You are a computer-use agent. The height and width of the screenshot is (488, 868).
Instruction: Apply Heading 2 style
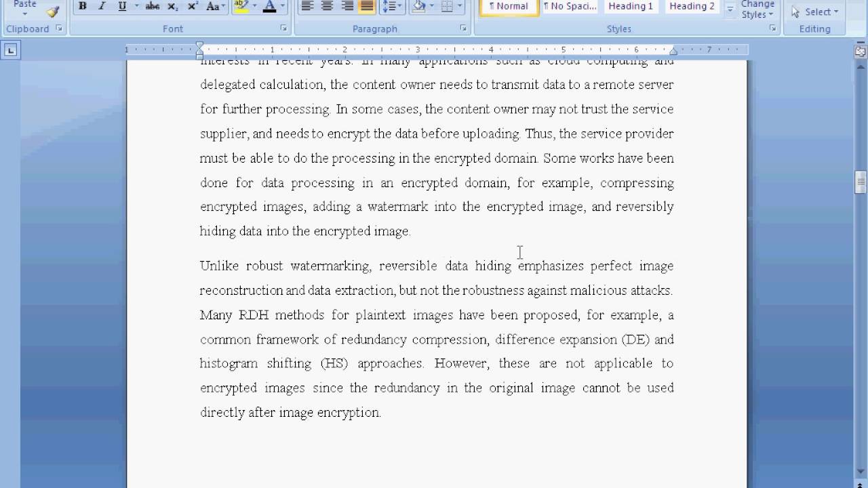click(x=692, y=7)
